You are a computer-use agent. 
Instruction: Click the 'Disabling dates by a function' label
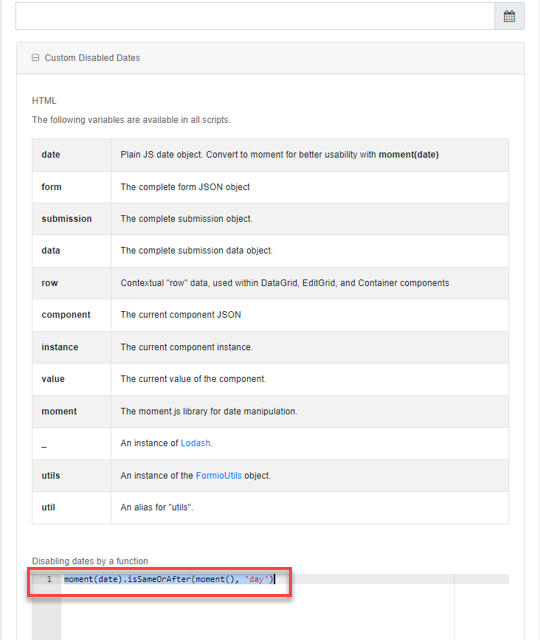[x=90, y=561]
